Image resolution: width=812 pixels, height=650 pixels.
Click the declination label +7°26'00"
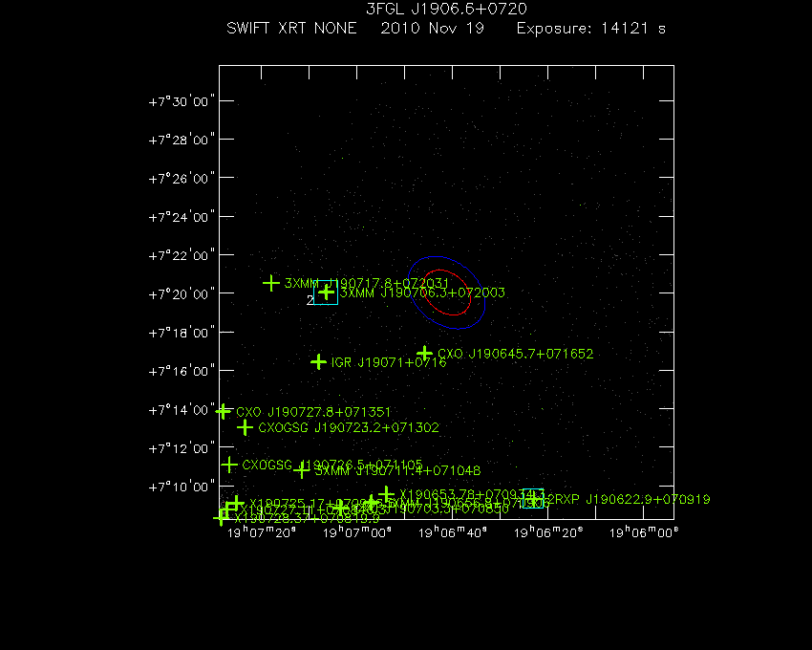pyautogui.click(x=182, y=179)
